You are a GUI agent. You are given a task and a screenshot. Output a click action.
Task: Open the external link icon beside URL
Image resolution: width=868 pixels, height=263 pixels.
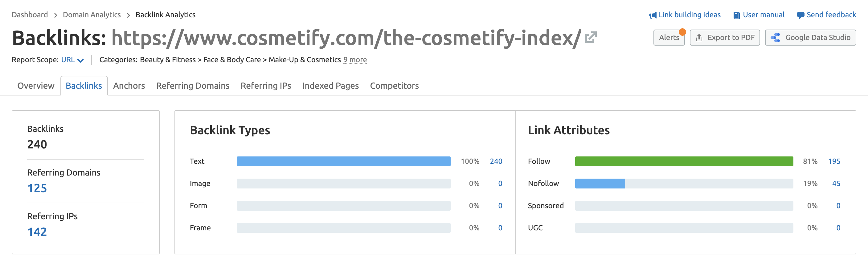point(591,37)
